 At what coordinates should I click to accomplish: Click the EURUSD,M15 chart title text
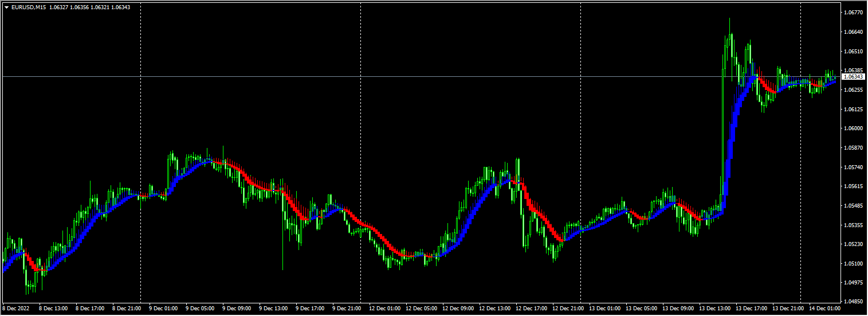pyautogui.click(x=29, y=7)
